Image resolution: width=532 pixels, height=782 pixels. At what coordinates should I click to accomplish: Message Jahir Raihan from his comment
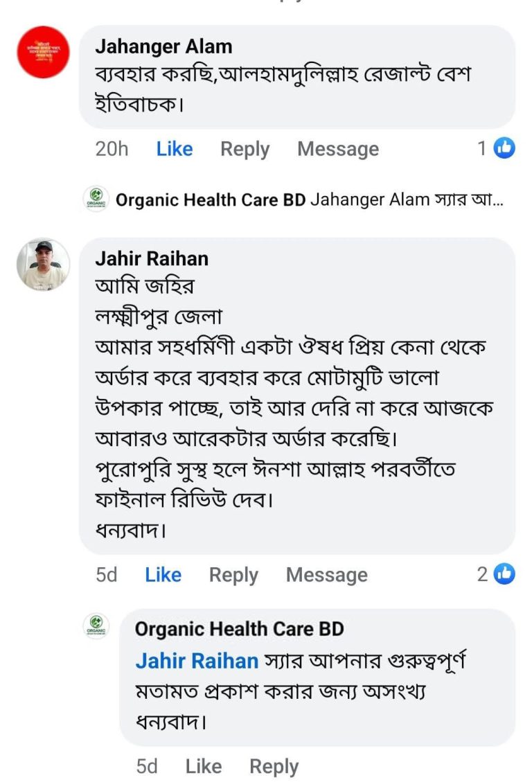[x=326, y=574]
